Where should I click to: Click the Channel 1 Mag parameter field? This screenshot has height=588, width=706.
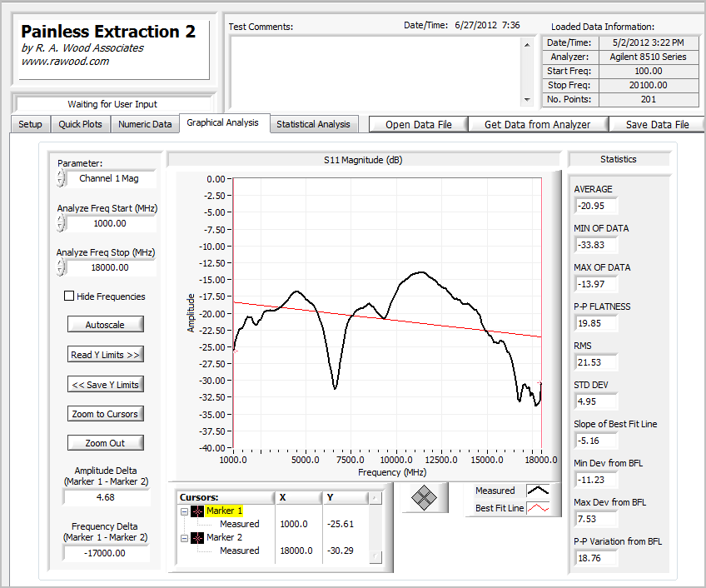[x=111, y=178]
